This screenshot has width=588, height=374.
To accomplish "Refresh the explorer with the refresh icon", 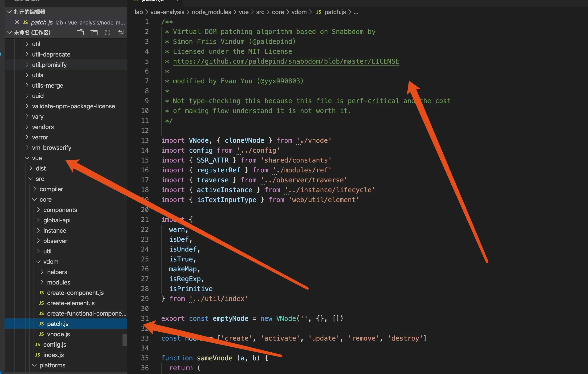I will (107, 33).
